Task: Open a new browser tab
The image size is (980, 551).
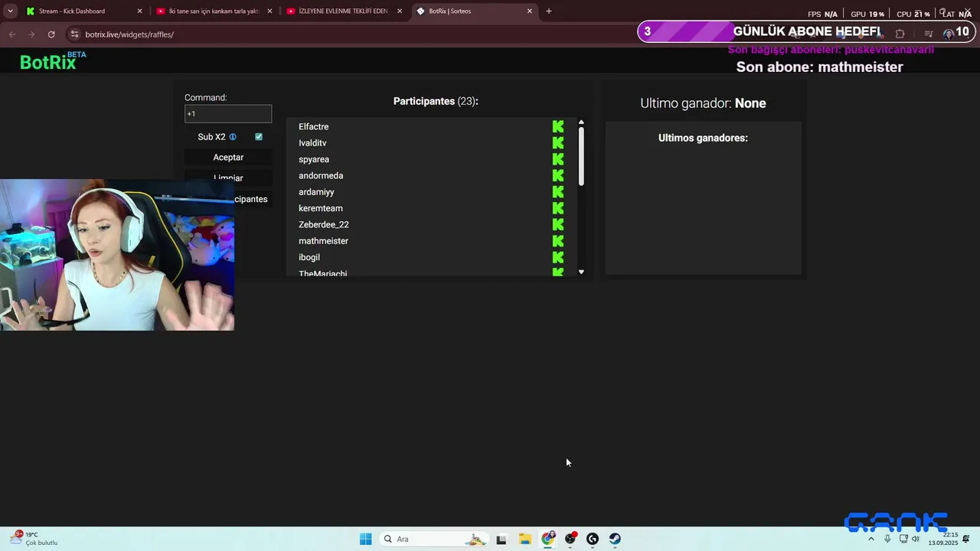Action: [x=548, y=11]
